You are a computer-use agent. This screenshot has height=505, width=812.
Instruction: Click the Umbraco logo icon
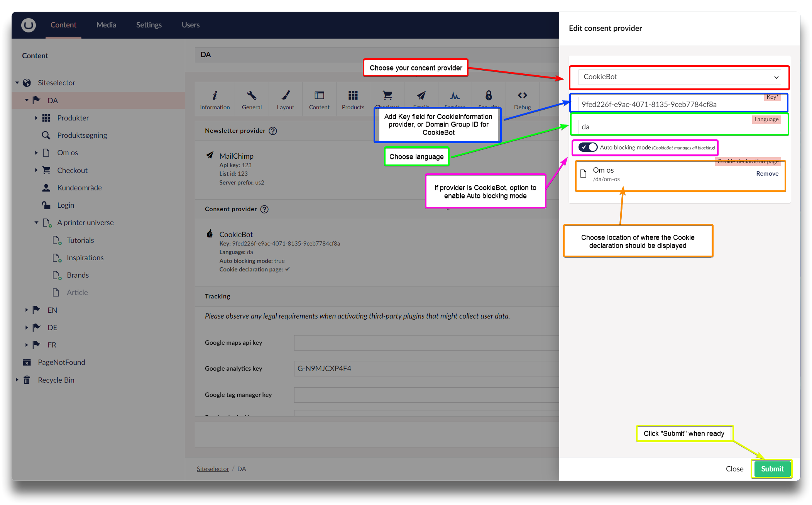[x=28, y=25]
